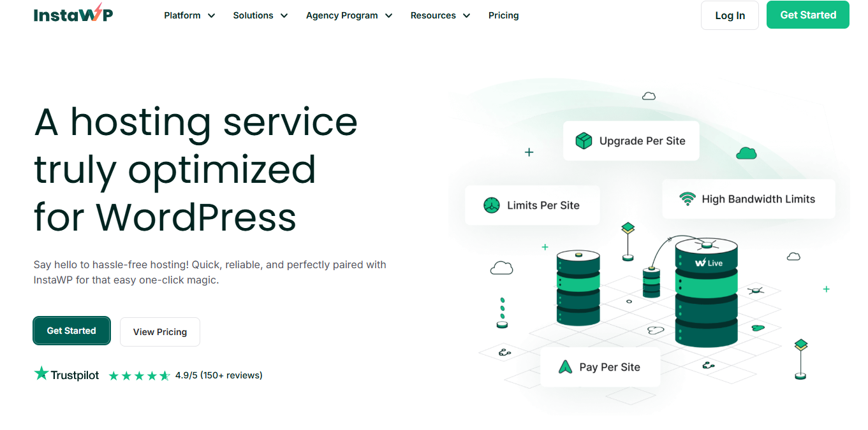This screenshot has height=430, width=868.
Task: Select the Limits Per Site card
Action: pos(532,205)
